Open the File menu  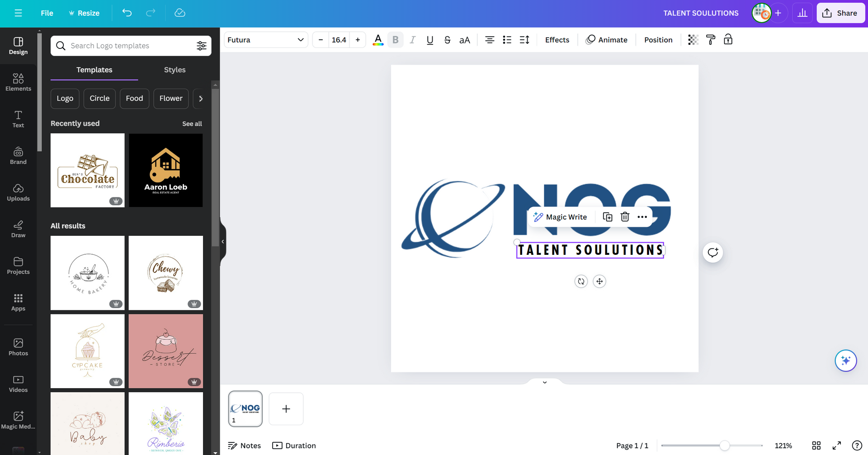[47, 13]
